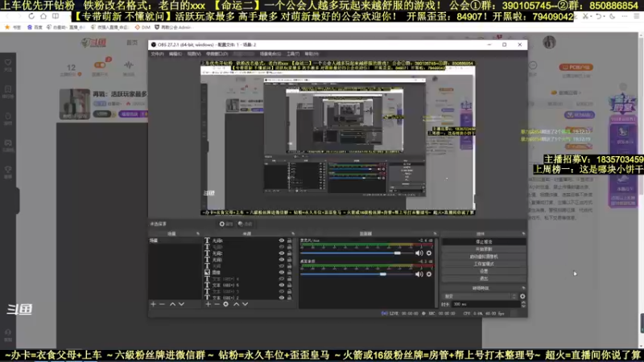The height and width of the screenshot is (362, 644).
Task: Pop out the 转场特效 dock panel
Action: point(523,288)
